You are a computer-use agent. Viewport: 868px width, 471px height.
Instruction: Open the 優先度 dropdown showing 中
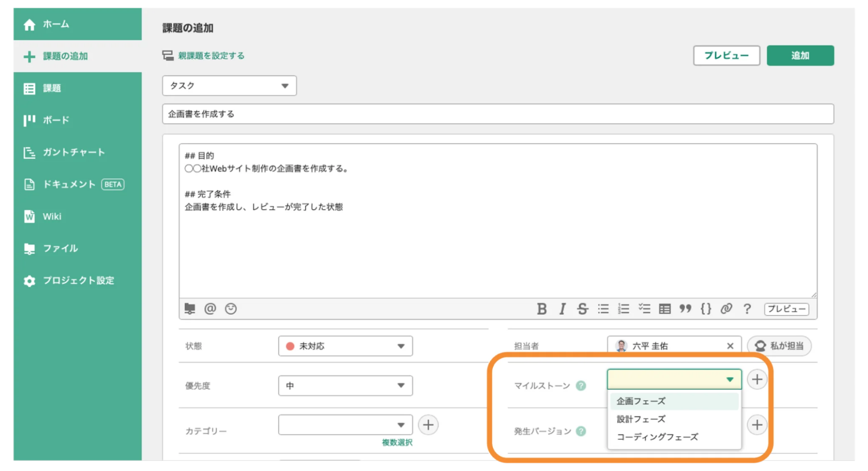pos(345,385)
